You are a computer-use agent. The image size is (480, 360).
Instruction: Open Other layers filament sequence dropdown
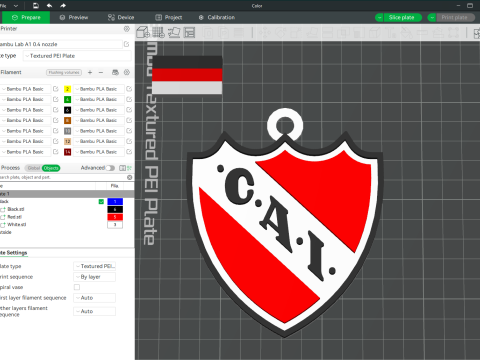[x=95, y=311]
